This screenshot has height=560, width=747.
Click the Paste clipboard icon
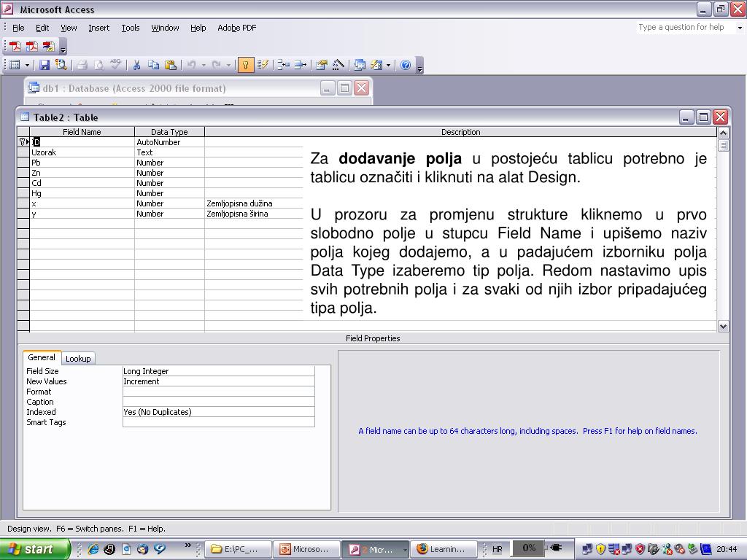(x=171, y=65)
